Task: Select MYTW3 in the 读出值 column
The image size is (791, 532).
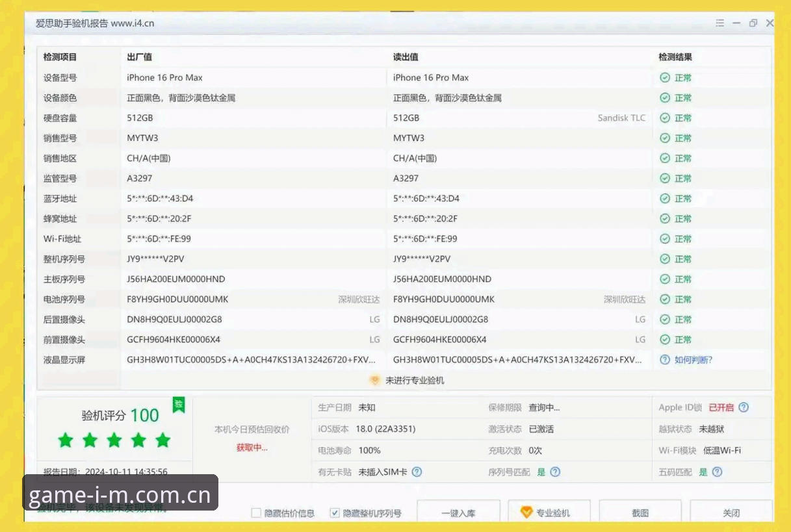Action: [x=409, y=138]
